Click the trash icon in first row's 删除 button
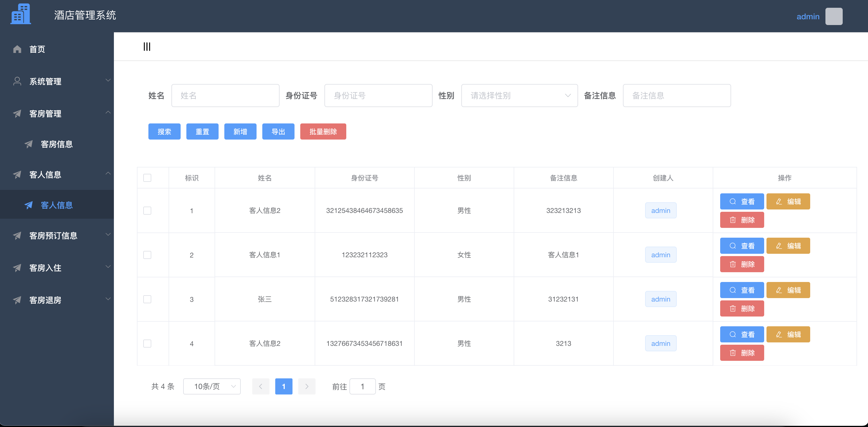This screenshot has height=427, width=868. click(x=732, y=220)
